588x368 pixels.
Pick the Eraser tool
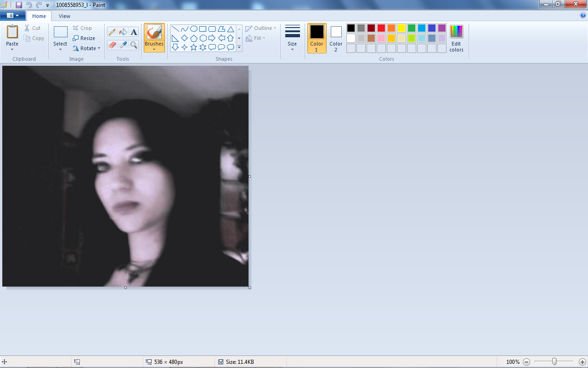click(x=112, y=45)
